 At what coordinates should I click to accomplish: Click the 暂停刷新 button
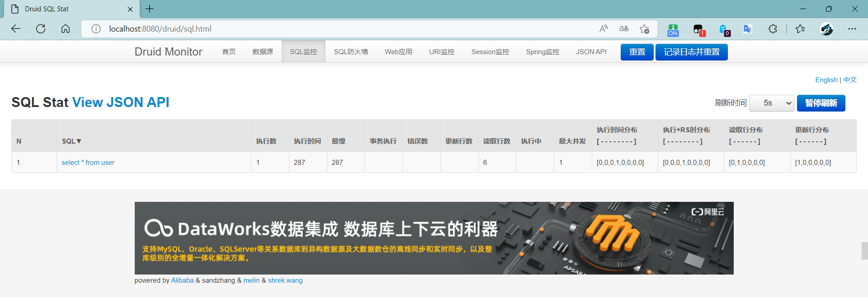(x=821, y=103)
